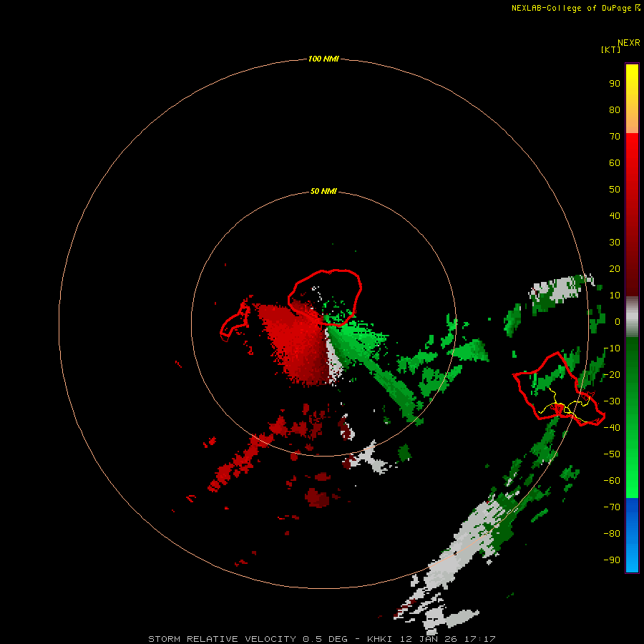This screenshot has height=644, width=644.
Task: Click the positive 30 value on the velocity scale
Action: pos(615,243)
